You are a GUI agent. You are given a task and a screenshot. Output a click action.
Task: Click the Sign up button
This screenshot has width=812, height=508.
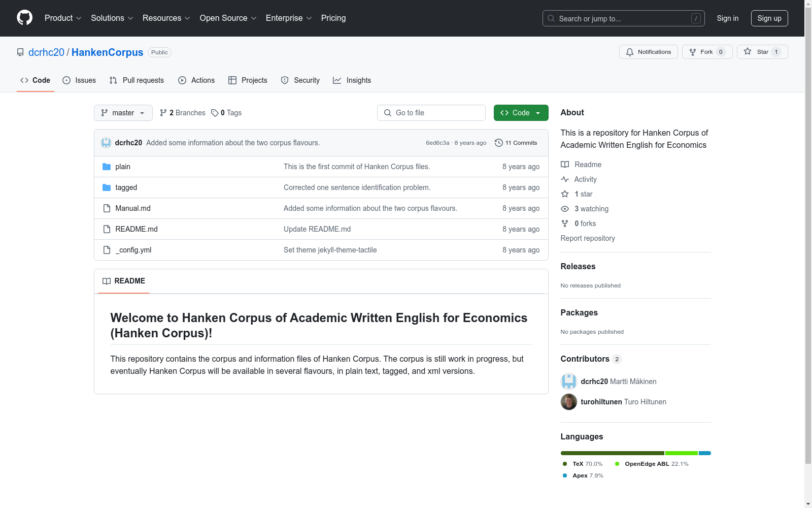tap(769, 18)
